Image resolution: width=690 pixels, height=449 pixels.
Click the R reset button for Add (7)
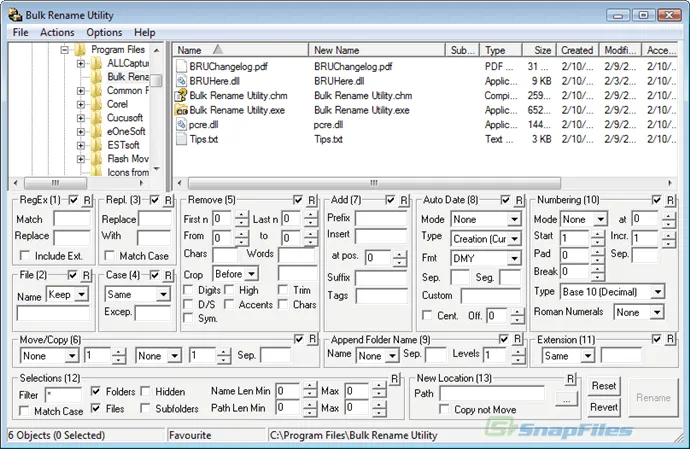pyautogui.click(x=404, y=201)
